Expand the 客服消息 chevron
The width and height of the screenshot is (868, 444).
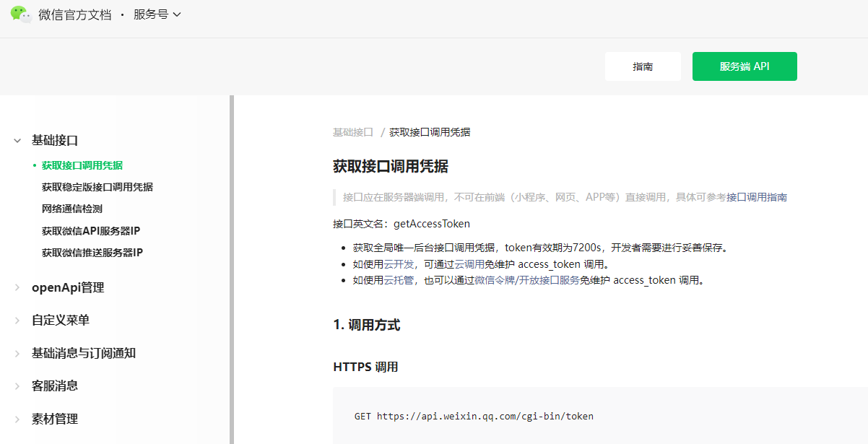(x=17, y=386)
